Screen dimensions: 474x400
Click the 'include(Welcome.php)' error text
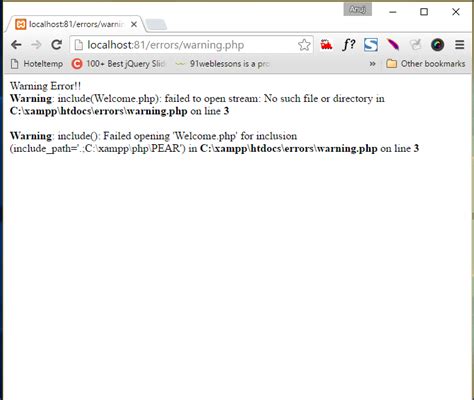109,99
